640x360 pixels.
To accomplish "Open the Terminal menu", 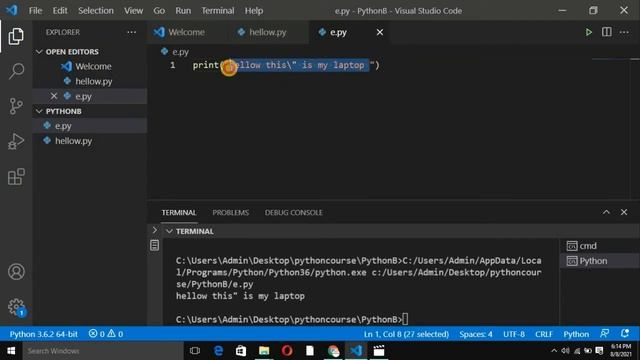I will pos(218,11).
